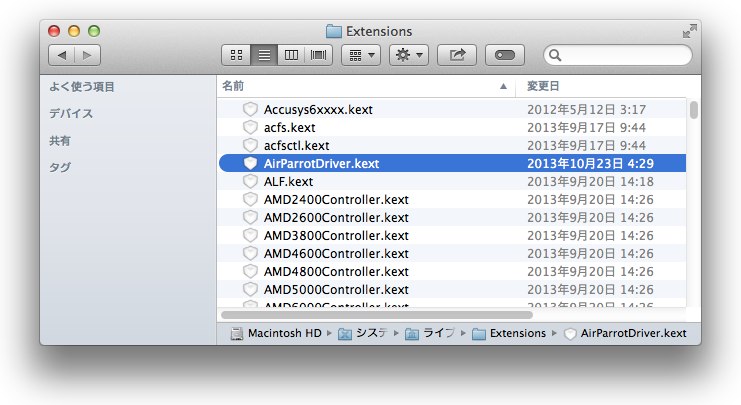Screen dimensions: 741x405
Task: Select the よく使う項目 sidebar heading
Action: [x=82, y=87]
